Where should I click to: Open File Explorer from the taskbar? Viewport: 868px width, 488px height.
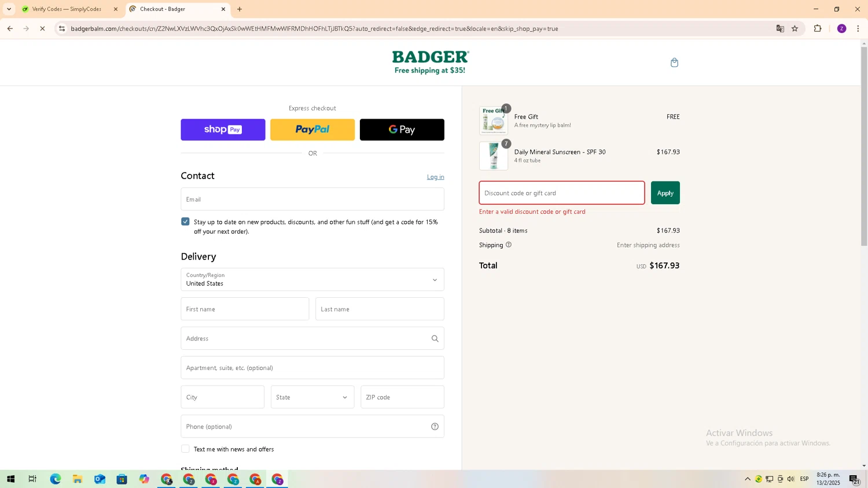point(77,479)
